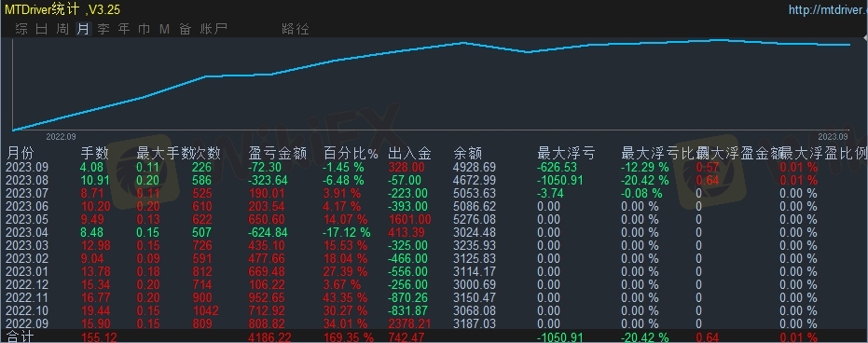Open the M tab
The width and height of the screenshot is (868, 343).
coord(164,29)
